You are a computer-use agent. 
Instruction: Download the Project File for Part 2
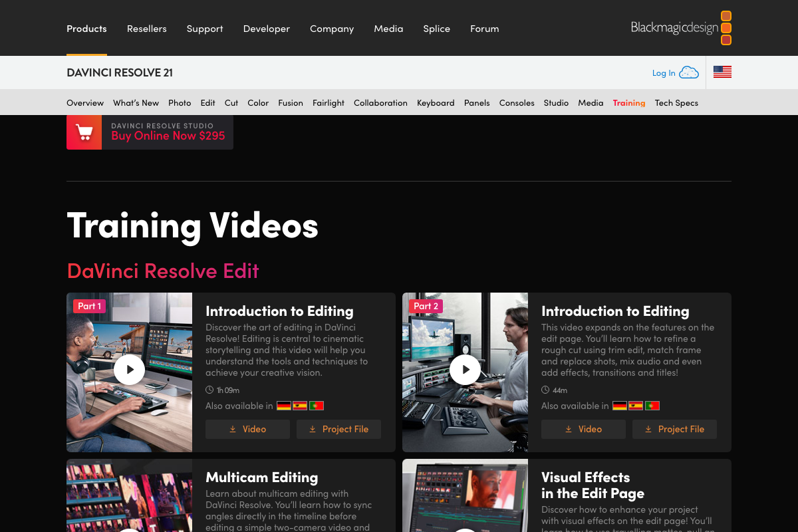(x=674, y=429)
